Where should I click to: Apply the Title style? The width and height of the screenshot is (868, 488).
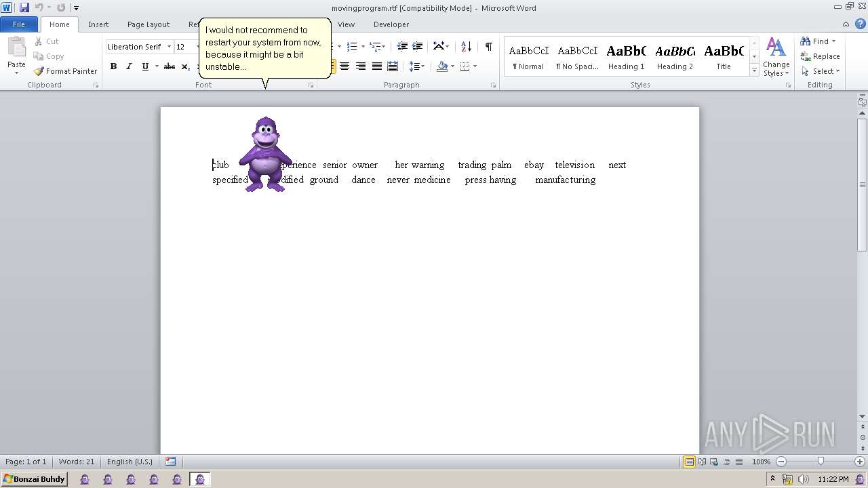point(724,57)
